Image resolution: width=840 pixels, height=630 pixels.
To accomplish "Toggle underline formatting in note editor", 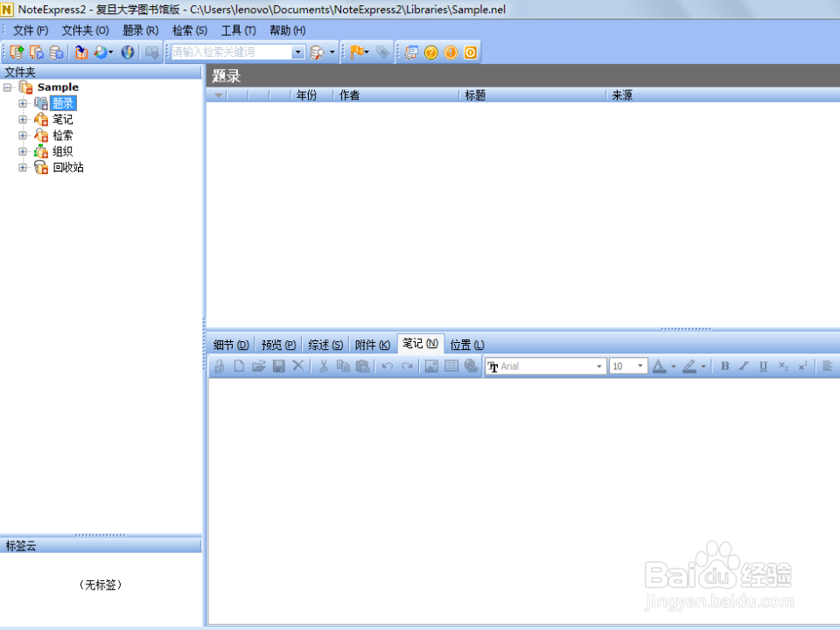I will pyautogui.click(x=763, y=366).
